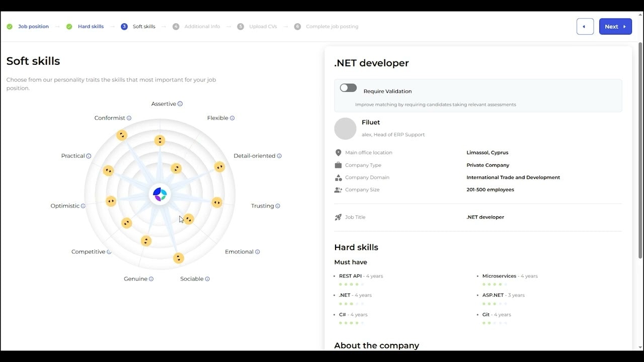Select the Additional Info step
644x362 pixels.
202,26
